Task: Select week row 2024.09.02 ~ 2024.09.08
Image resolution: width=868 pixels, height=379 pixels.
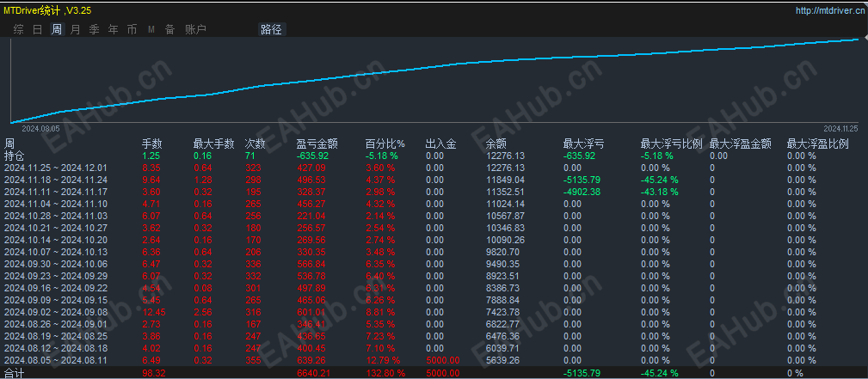Action: click(x=55, y=312)
